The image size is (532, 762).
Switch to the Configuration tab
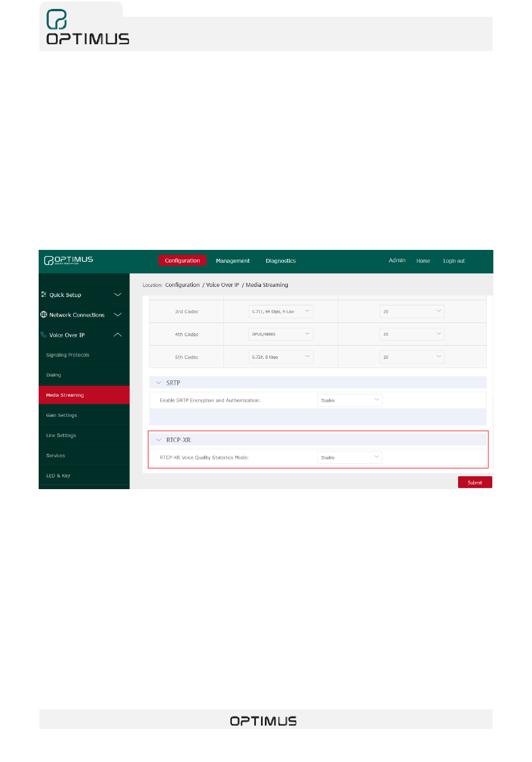click(183, 261)
